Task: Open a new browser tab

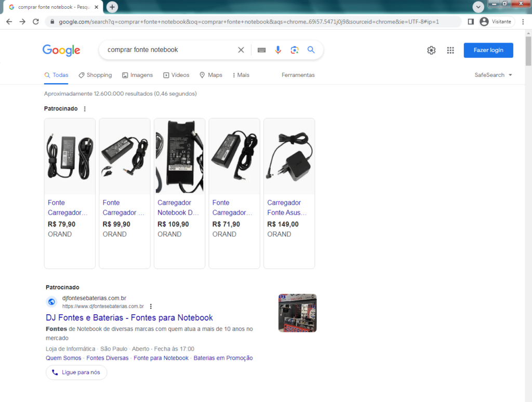Action: coord(112,7)
